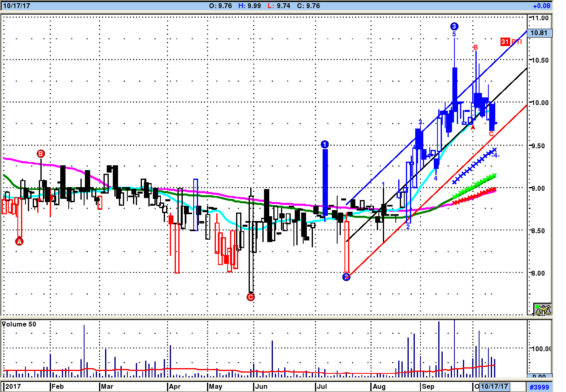Click the #3999 bar count box

coord(539,387)
